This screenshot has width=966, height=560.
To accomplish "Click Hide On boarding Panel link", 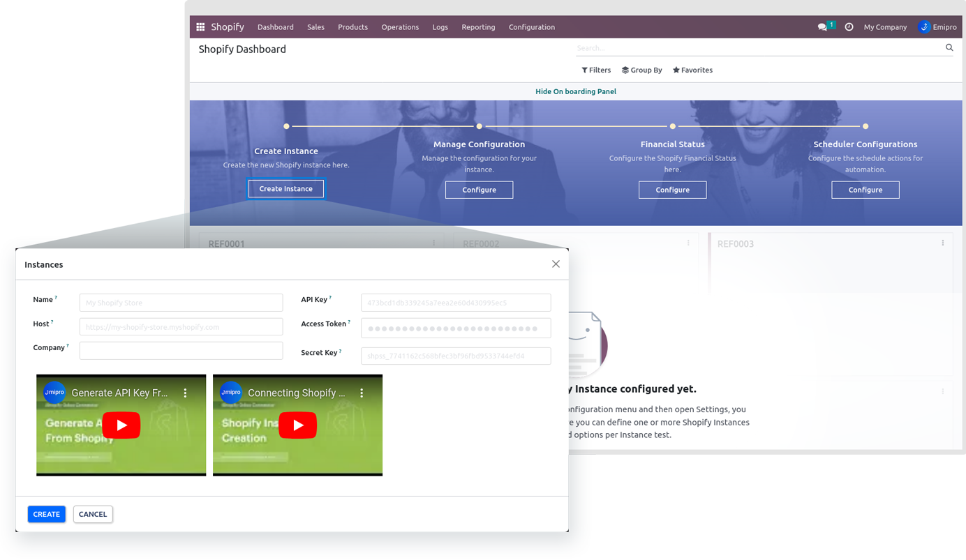I will (x=576, y=91).
